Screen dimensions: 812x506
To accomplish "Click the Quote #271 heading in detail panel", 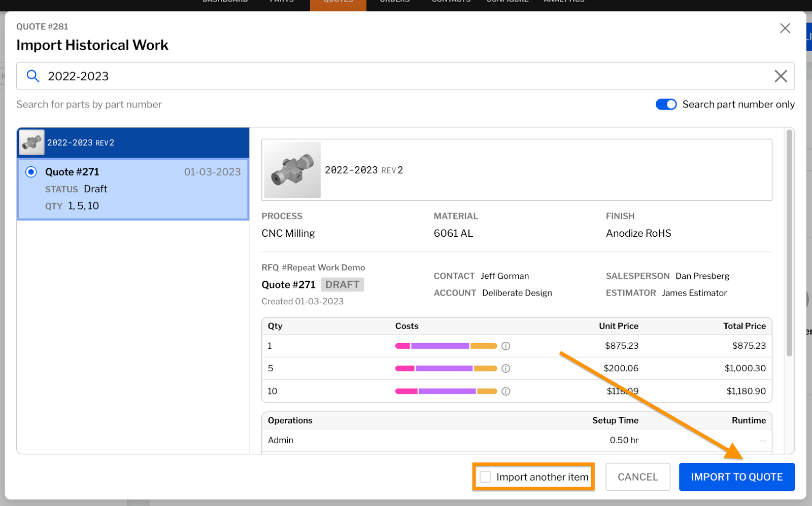I will point(288,284).
